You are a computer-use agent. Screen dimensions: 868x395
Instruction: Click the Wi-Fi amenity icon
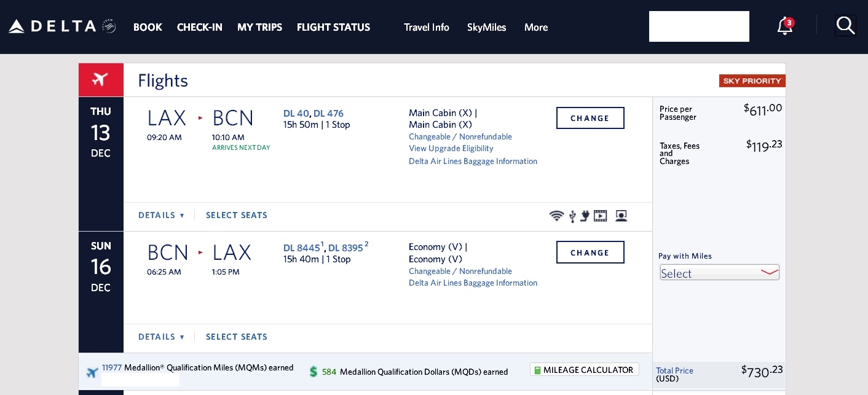(556, 216)
